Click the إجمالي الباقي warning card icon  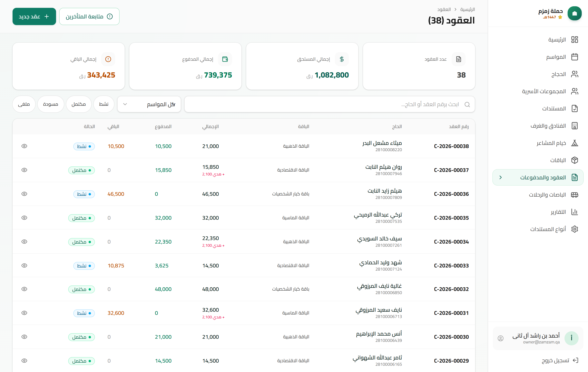click(108, 59)
